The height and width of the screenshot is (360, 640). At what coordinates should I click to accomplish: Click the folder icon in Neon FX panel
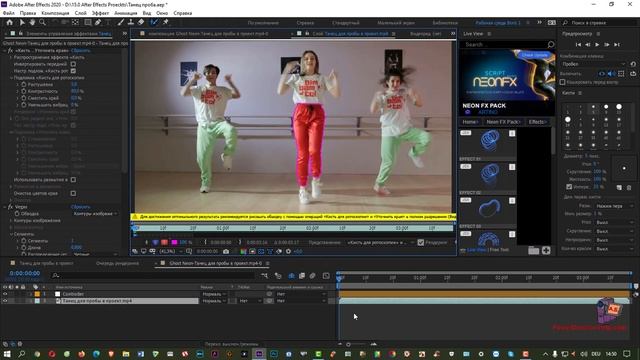tap(533, 250)
